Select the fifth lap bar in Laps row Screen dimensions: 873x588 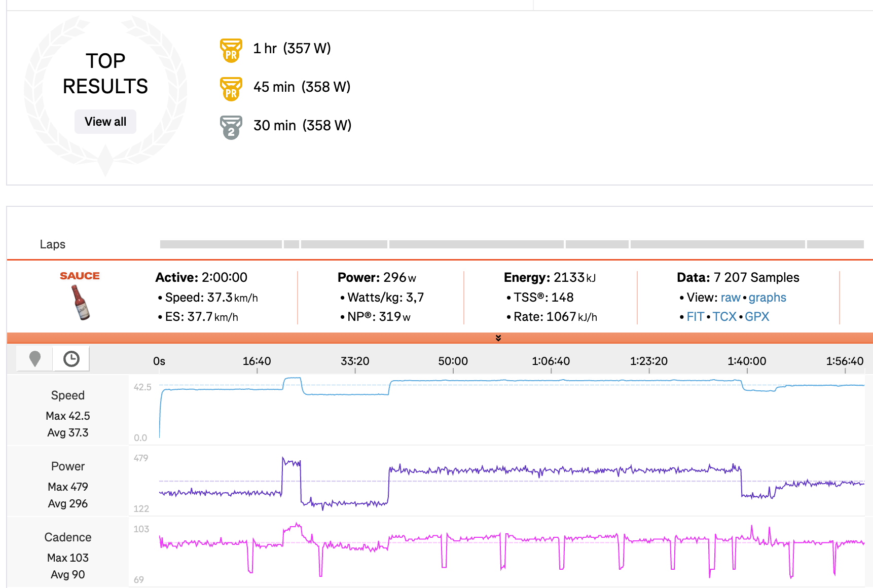coord(597,244)
